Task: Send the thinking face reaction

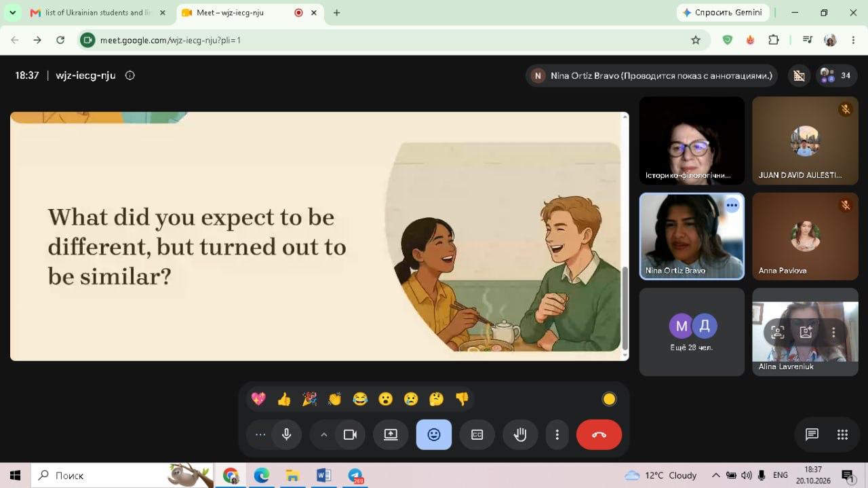Action: click(x=436, y=399)
